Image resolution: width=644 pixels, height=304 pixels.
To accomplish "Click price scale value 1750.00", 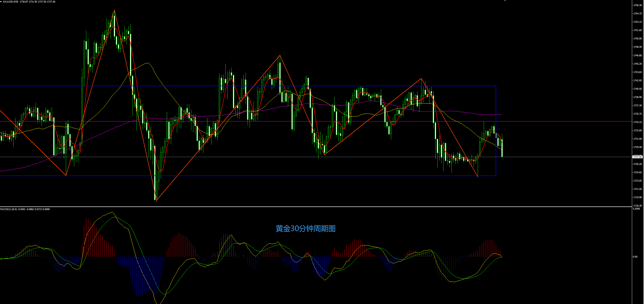I will pyautogui.click(x=637, y=39).
